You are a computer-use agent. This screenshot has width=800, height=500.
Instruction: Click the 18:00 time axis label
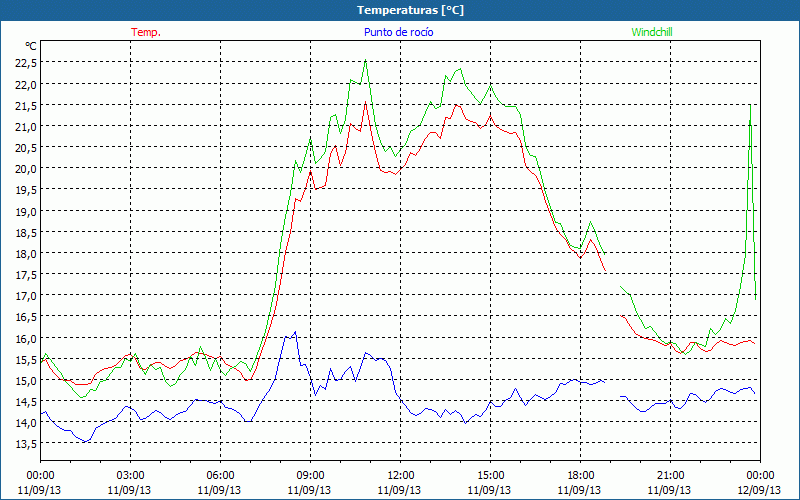pyautogui.click(x=581, y=476)
